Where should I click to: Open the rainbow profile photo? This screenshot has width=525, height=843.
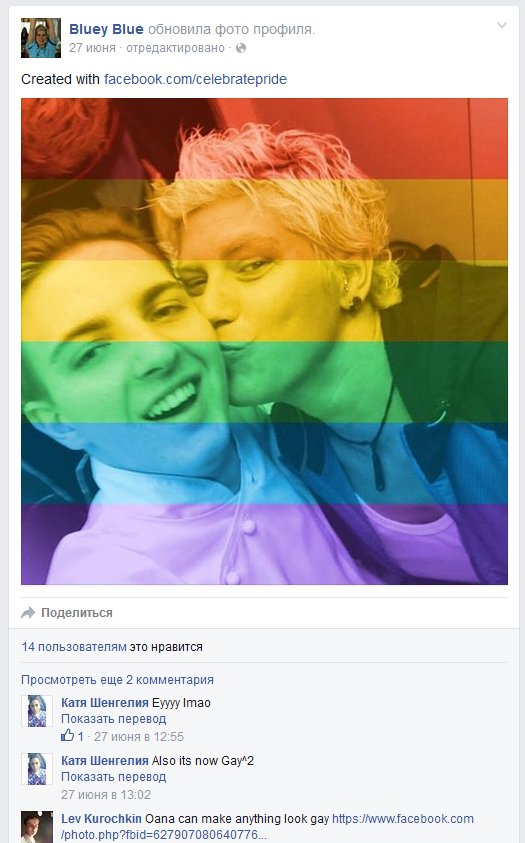click(264, 341)
